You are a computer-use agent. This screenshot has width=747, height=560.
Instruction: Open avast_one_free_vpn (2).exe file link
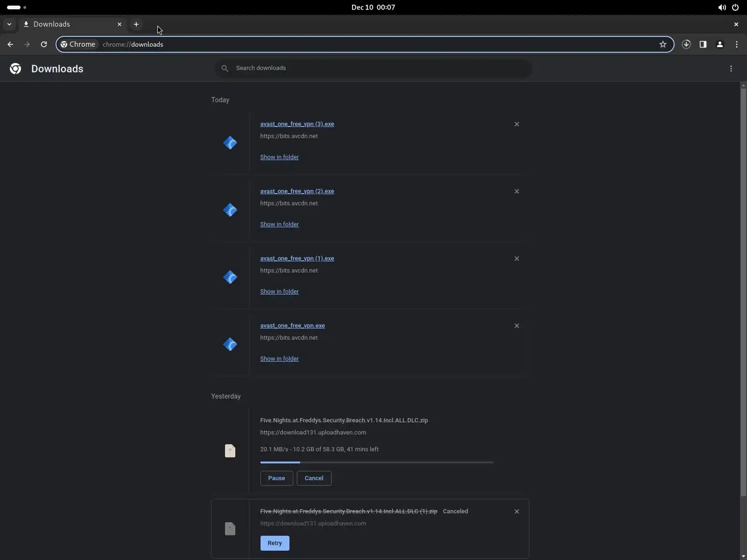297,191
